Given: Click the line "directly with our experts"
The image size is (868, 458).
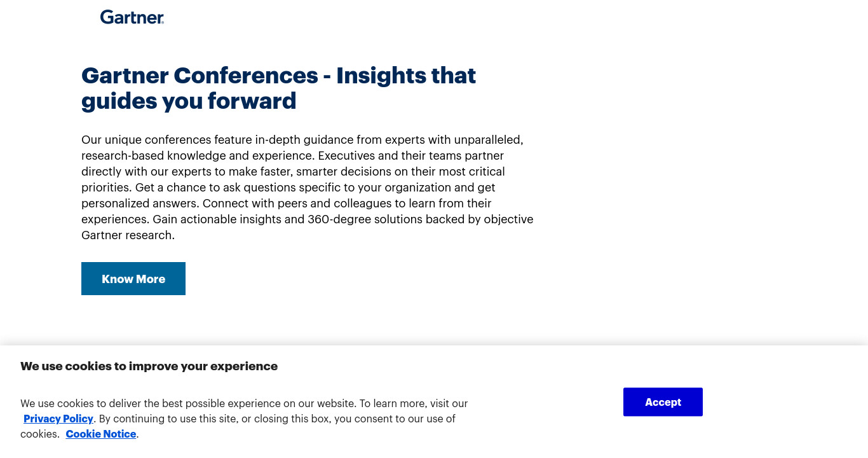Looking at the screenshot, I should (293, 171).
